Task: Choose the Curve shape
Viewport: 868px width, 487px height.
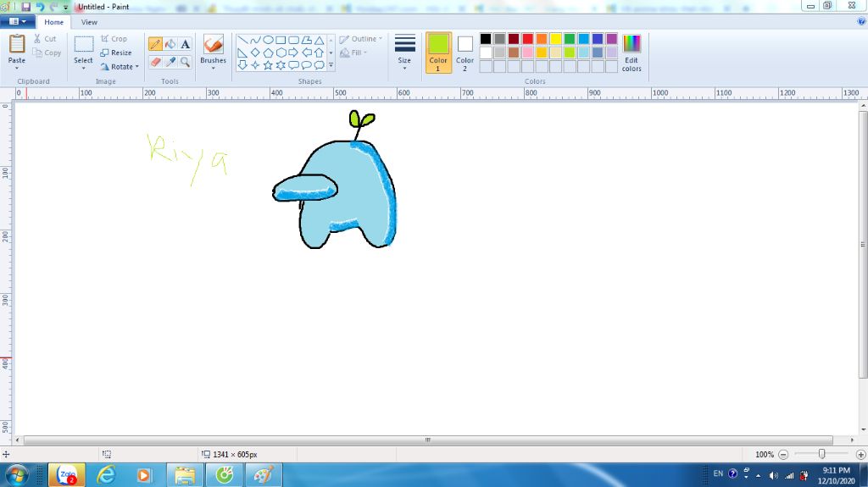Action: [x=255, y=40]
